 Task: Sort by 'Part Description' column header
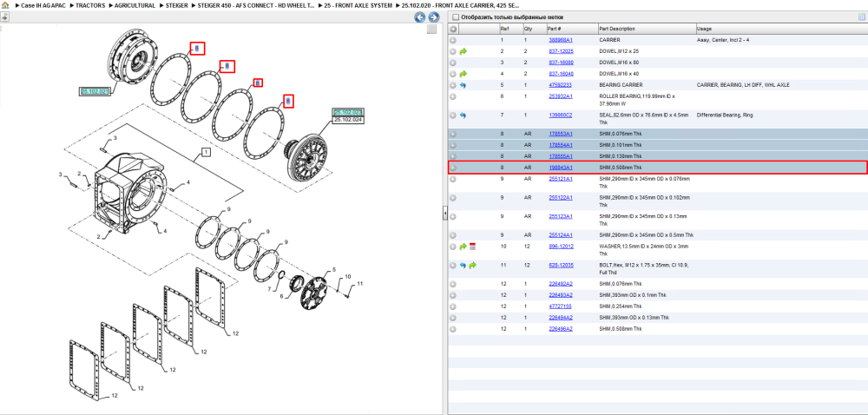click(617, 29)
